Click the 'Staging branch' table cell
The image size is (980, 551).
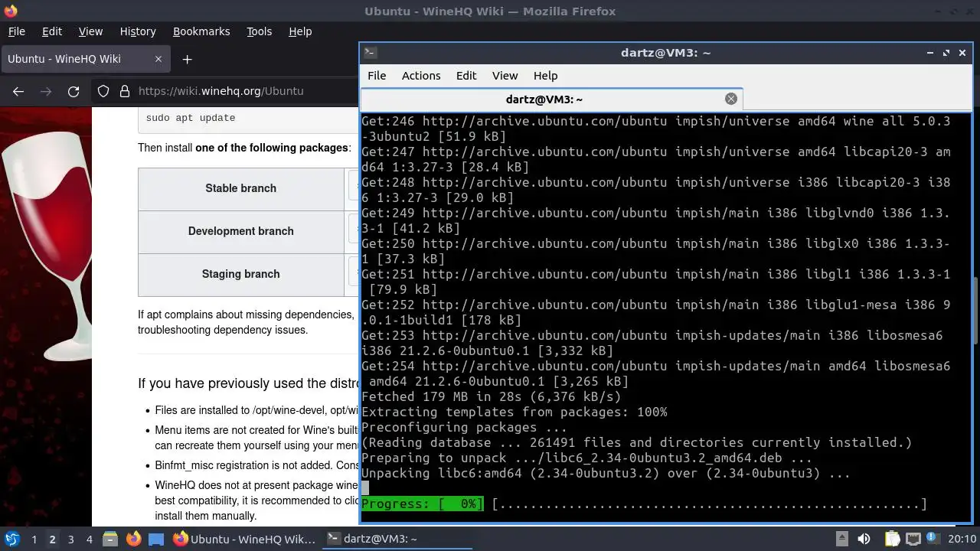click(240, 274)
